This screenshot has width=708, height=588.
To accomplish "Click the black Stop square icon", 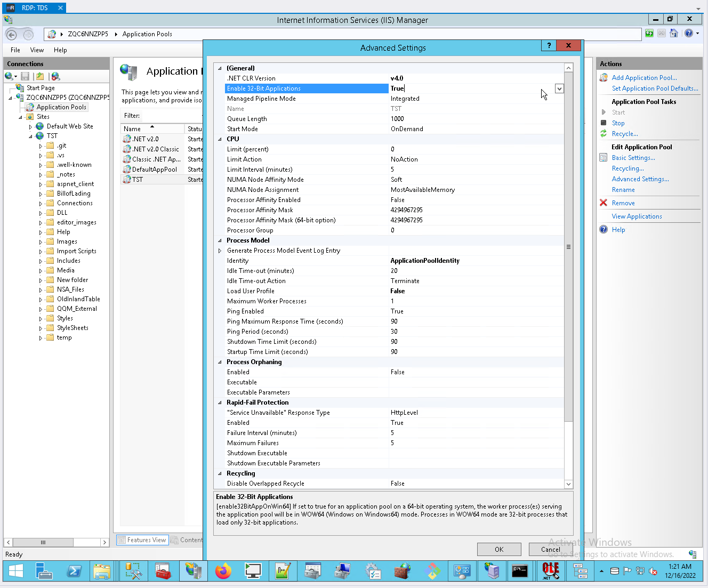I will coord(604,123).
